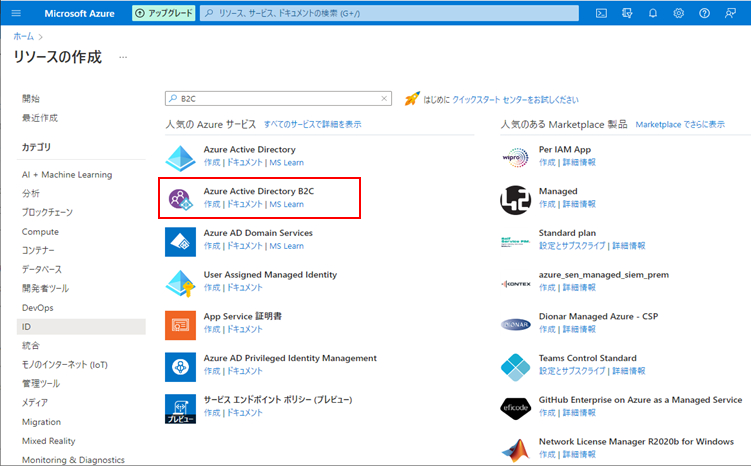Click 作成 under Dionar Managed Azure - CSP
Screen dimensions: 751x466
pyautogui.click(x=547, y=329)
